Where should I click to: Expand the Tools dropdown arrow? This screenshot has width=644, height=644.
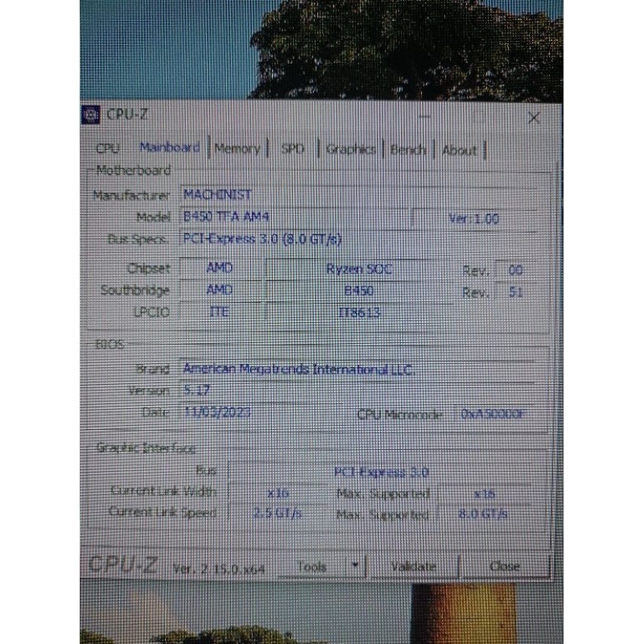click(356, 566)
